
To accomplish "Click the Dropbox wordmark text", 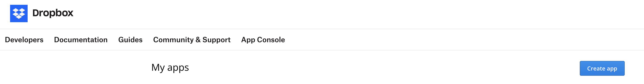I will coord(53,13).
